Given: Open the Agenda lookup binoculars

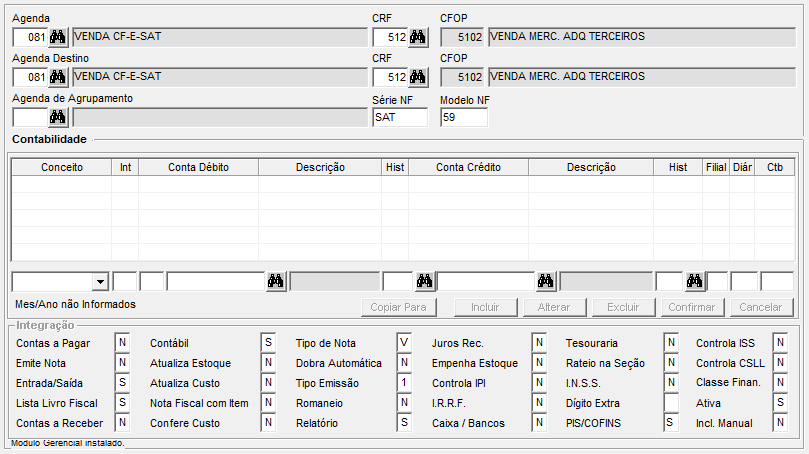Looking at the screenshot, I should (x=58, y=37).
